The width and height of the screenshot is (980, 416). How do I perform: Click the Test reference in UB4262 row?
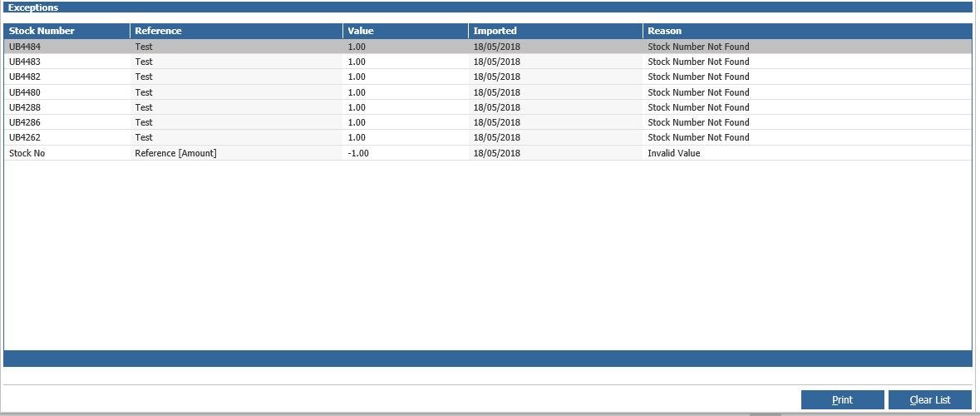click(144, 137)
